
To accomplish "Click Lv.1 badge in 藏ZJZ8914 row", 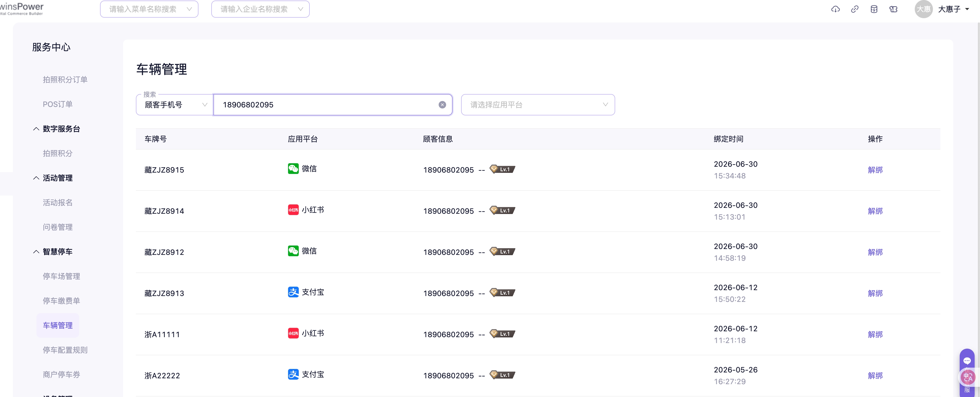I will pos(502,210).
